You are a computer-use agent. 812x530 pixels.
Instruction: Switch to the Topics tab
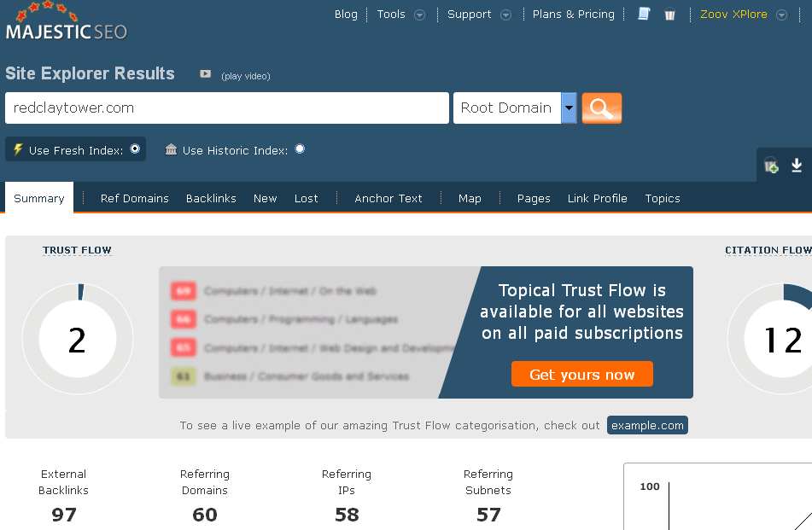pyautogui.click(x=663, y=199)
